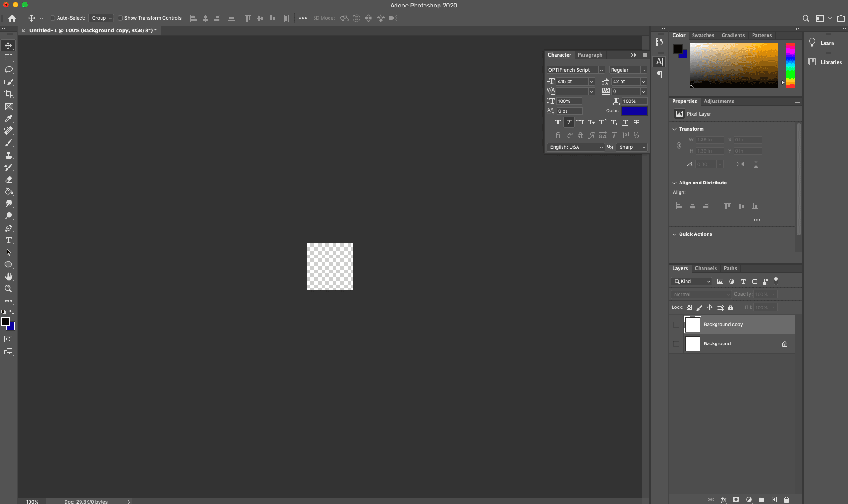This screenshot has width=848, height=504.
Task: Open the Libraries panel
Action: click(830, 62)
